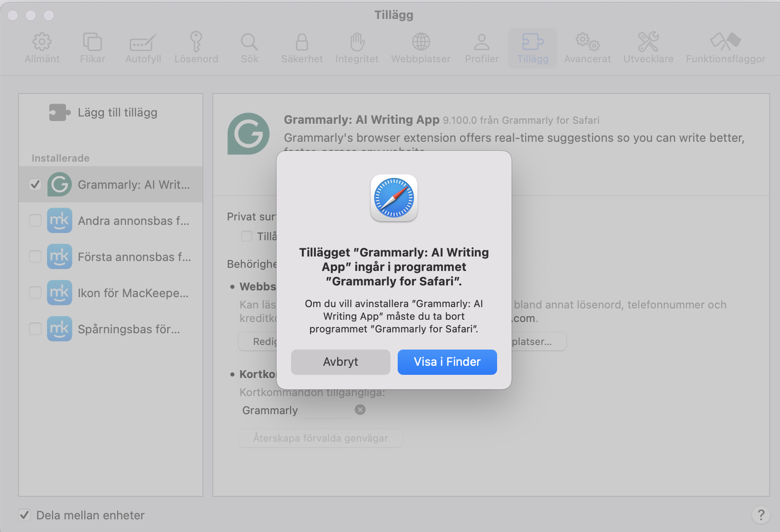Screen dimensions: 780x532
Task: Open the Utvecklare tools icon
Action: [648, 42]
